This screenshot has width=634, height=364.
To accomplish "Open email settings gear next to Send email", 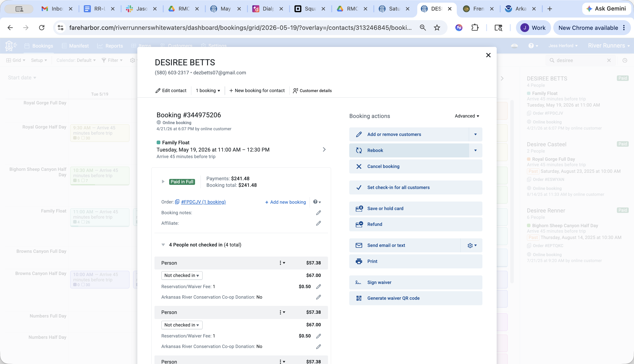I will tap(472, 246).
